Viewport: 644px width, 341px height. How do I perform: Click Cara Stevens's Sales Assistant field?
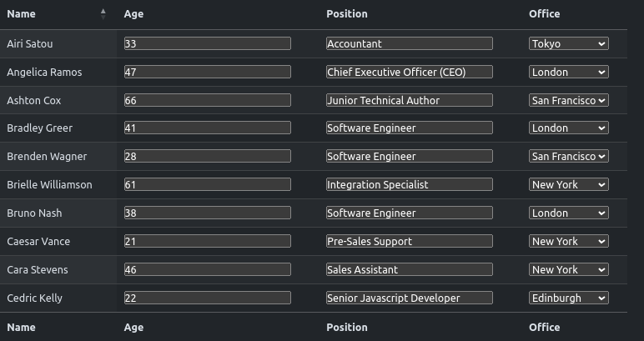(409, 269)
